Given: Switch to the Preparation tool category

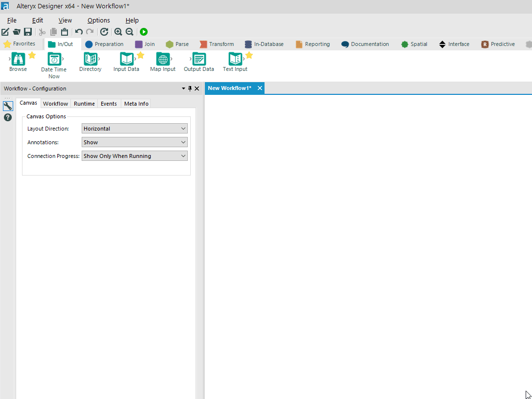Looking at the screenshot, I should (105, 44).
